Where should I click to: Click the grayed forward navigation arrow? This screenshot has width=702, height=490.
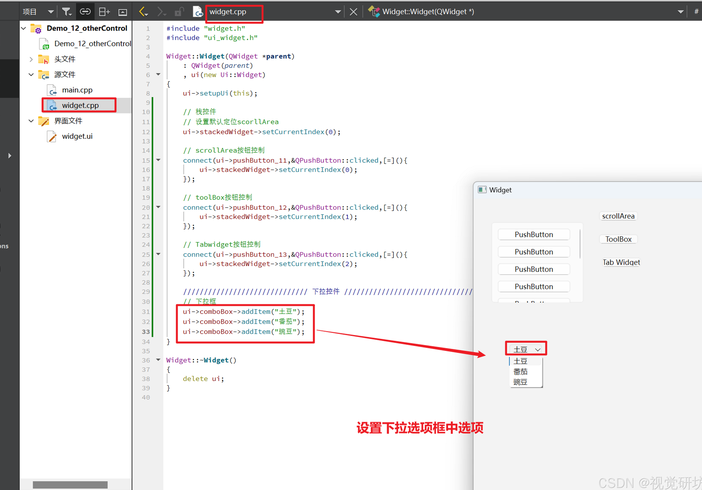pos(161,12)
